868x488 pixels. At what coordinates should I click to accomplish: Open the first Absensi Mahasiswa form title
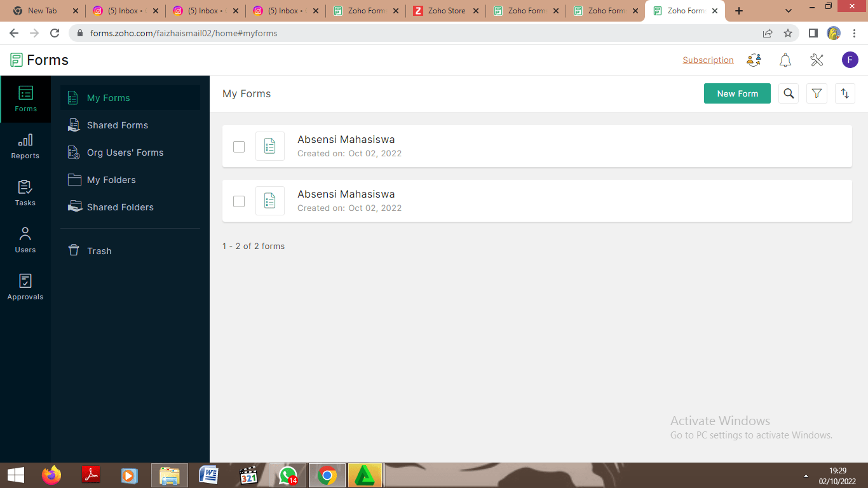click(x=346, y=140)
